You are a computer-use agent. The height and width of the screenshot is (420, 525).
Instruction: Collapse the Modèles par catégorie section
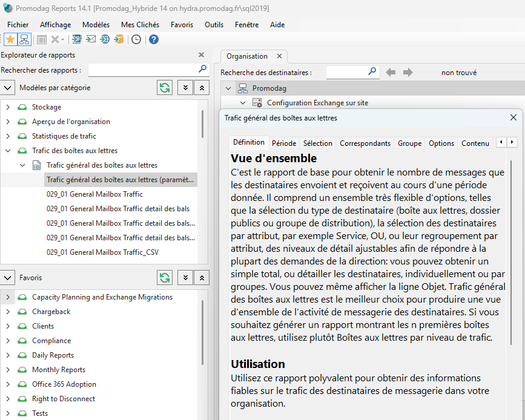tap(8, 88)
